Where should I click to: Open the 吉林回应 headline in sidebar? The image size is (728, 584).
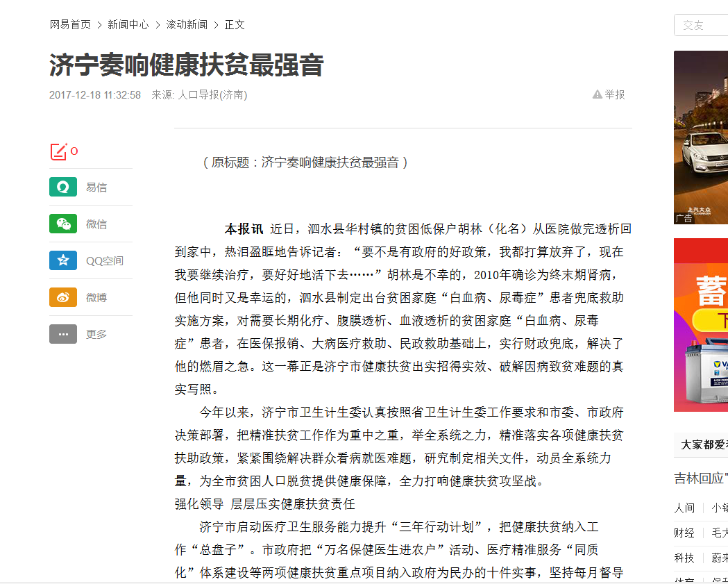[x=701, y=478]
